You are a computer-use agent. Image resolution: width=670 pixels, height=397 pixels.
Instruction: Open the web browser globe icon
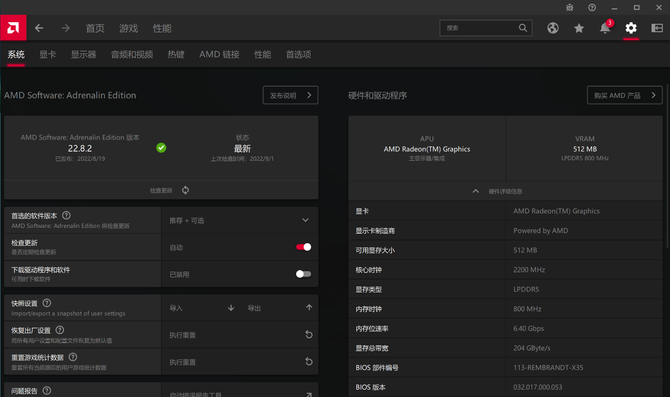point(553,28)
